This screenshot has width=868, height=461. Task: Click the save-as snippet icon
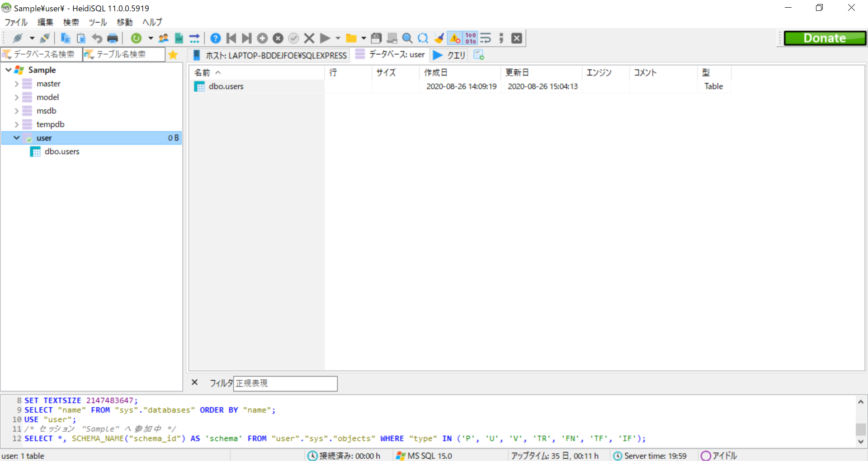coord(392,38)
